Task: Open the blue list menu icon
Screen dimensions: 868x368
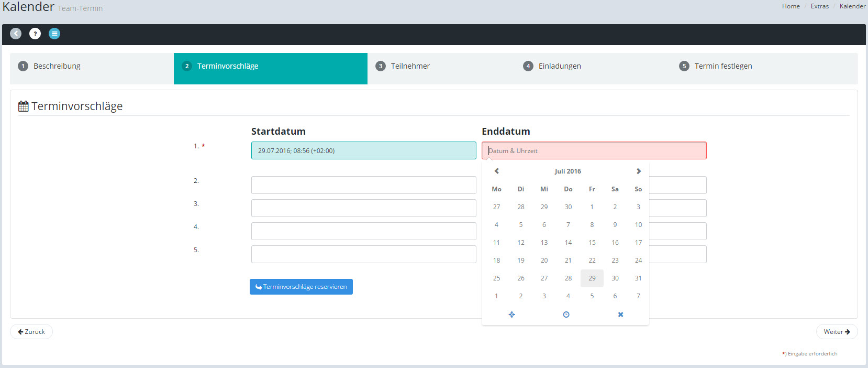Action: pos(54,34)
